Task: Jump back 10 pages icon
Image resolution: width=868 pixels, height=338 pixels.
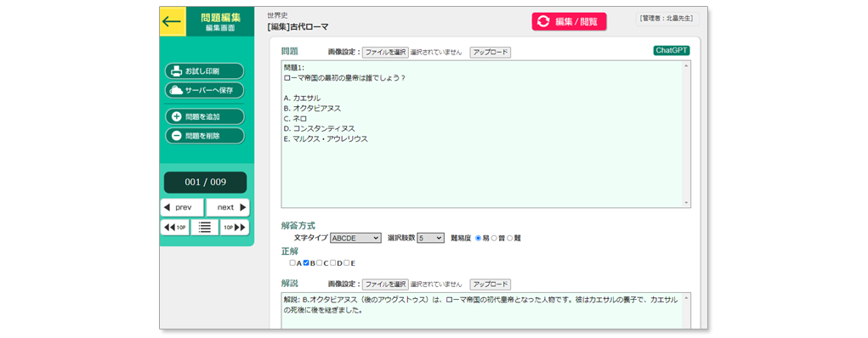Action: coord(175,228)
